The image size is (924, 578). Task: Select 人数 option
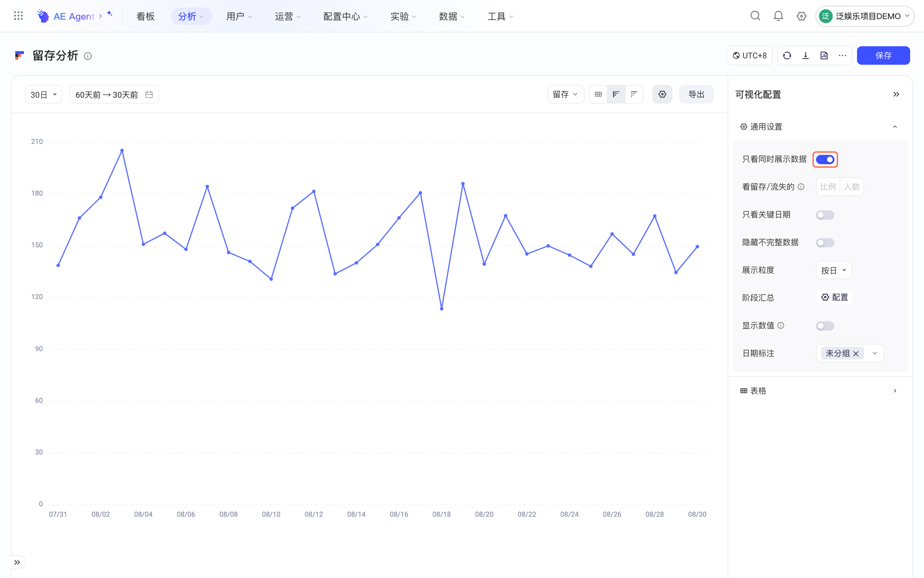[852, 187]
